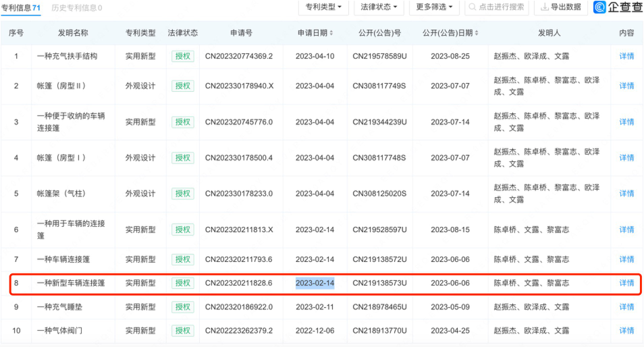Expand the 更多筛选 dropdown
The width and height of the screenshot is (644, 347).
pyautogui.click(x=433, y=7)
